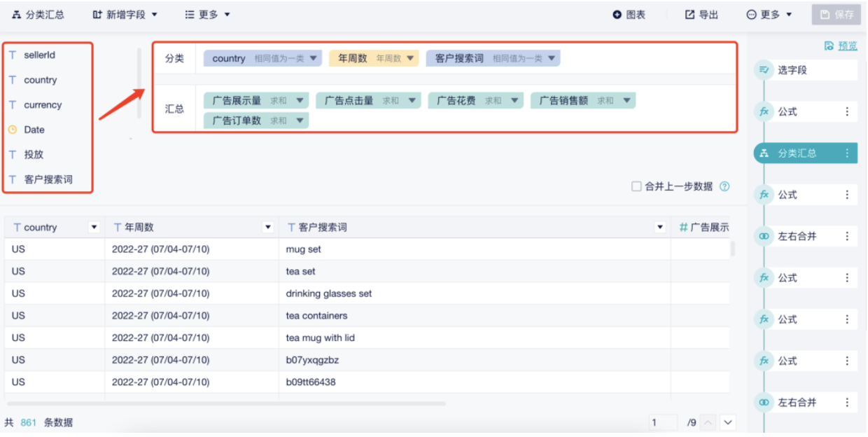Image resolution: width=868 pixels, height=437 pixels.
Task: Click the cell 'b09tt66438'
Action: pyautogui.click(x=475, y=382)
